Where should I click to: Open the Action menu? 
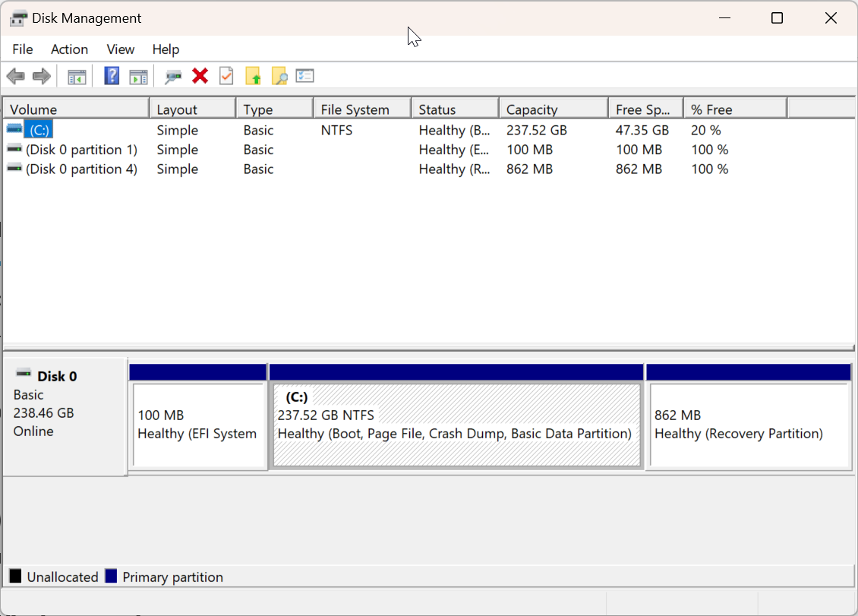tap(69, 49)
